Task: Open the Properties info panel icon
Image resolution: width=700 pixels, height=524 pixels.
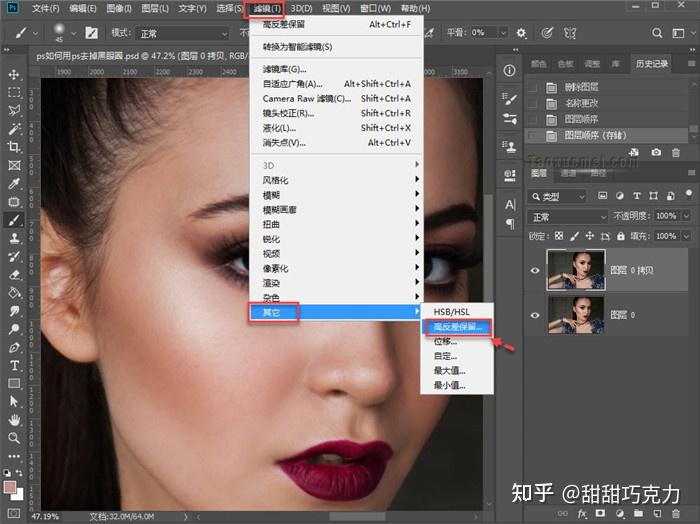Action: [x=509, y=71]
